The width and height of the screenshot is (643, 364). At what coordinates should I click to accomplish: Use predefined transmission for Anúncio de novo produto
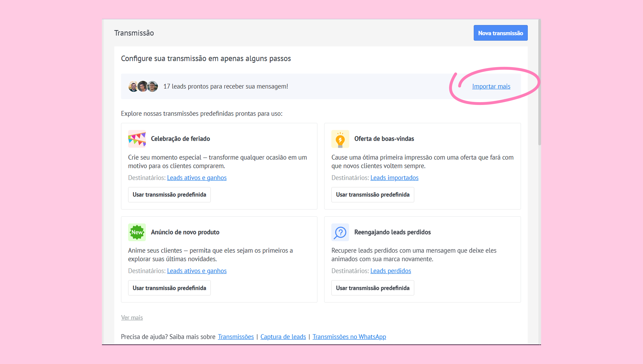(x=169, y=288)
